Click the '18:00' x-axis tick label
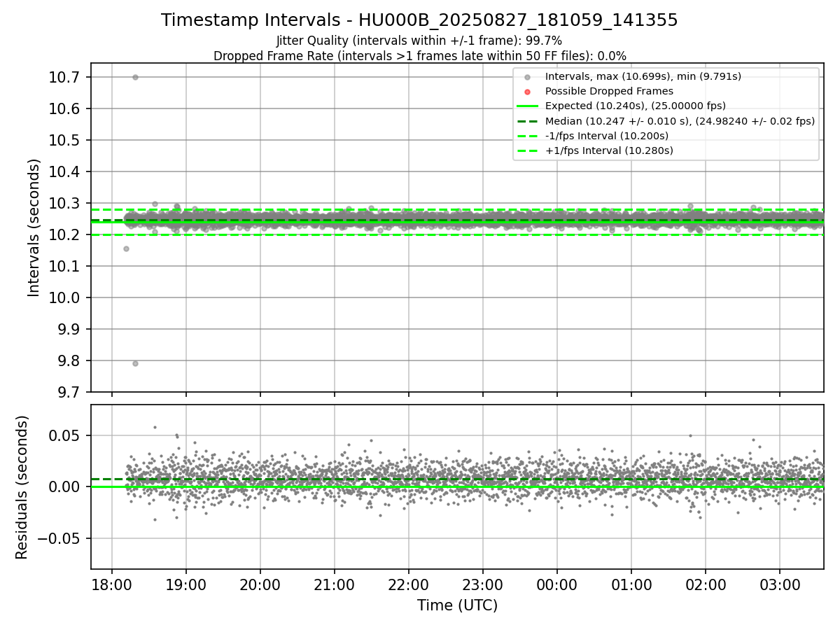Screen dimensions: 840x630 pos(112,585)
